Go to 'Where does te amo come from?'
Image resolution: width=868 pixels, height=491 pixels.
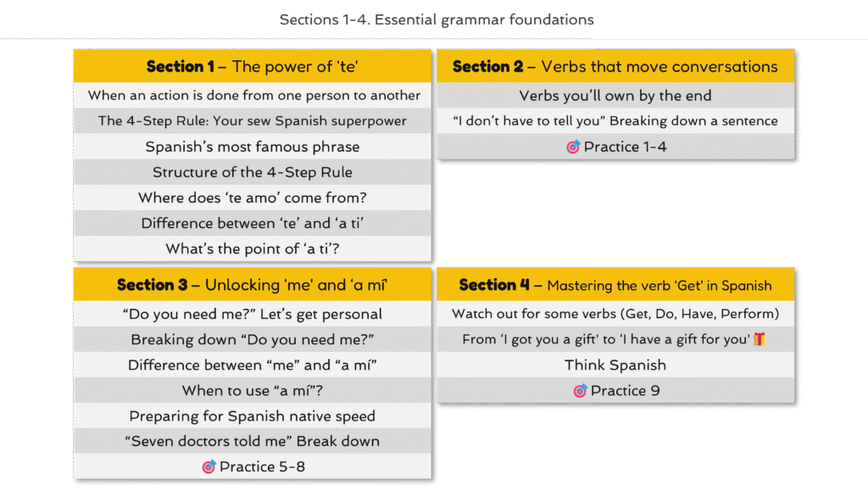[x=253, y=198]
